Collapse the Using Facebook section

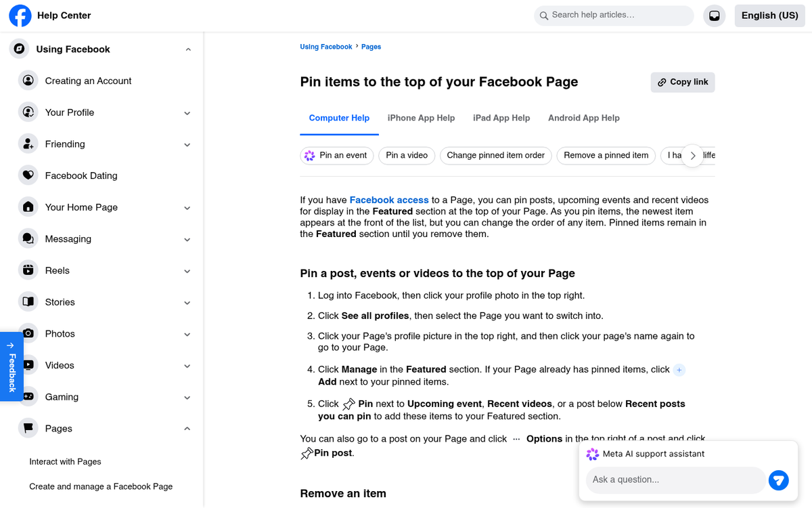(x=188, y=49)
